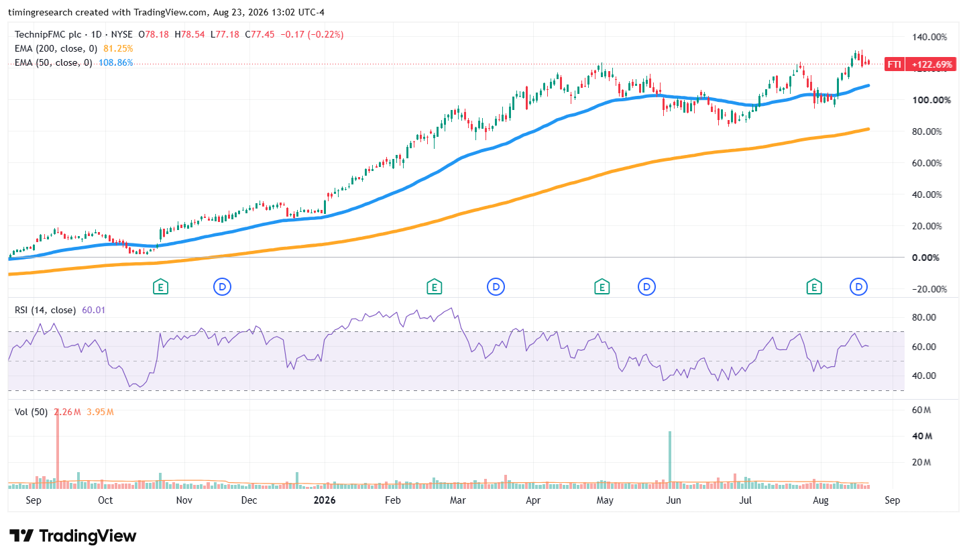Click the EMA 200 value 81.25%
This screenshot has height=560, width=967.
point(119,48)
